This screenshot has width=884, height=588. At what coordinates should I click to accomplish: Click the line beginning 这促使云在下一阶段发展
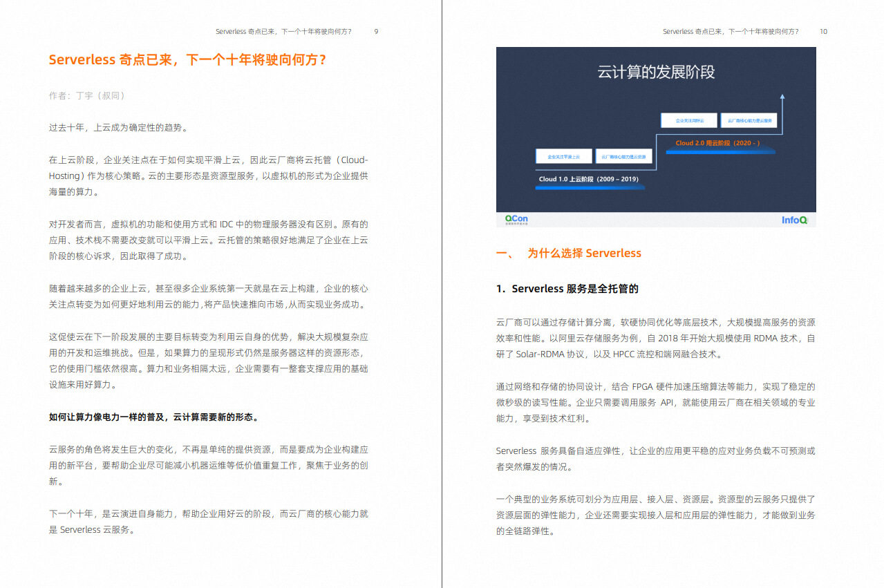tap(208, 336)
